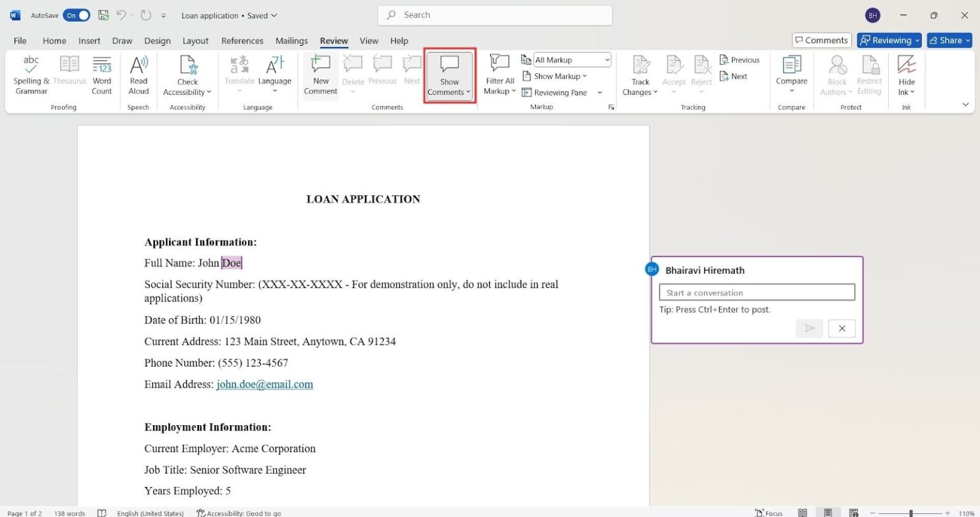980x517 pixels.
Task: Switch to Print Layout view
Action: click(x=828, y=513)
